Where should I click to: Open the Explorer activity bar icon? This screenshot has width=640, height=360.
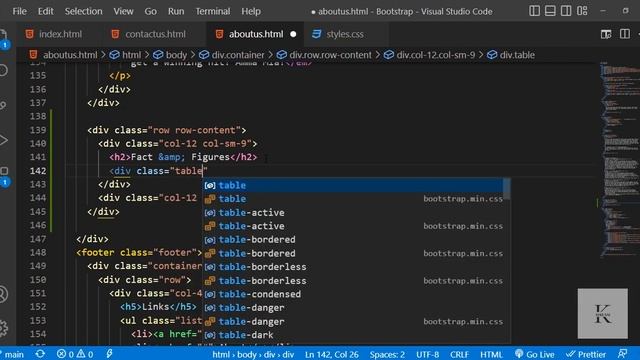(3, 38)
